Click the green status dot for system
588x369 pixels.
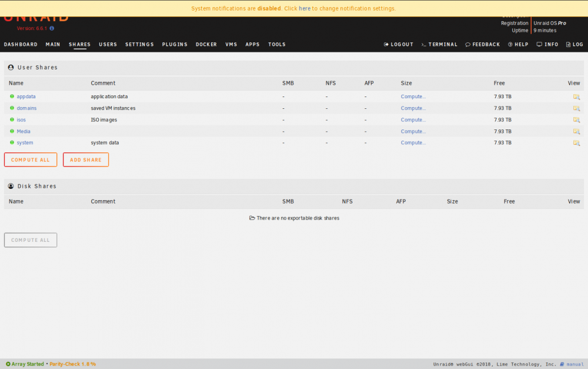click(x=12, y=142)
